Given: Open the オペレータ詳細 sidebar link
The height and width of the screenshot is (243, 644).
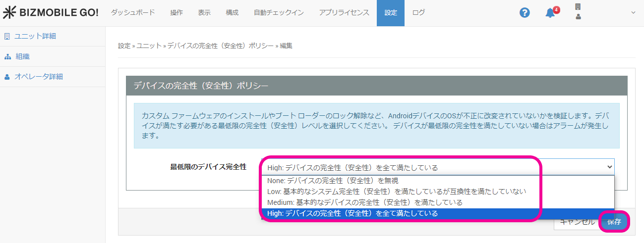Looking at the screenshot, I should pyautogui.click(x=39, y=77).
